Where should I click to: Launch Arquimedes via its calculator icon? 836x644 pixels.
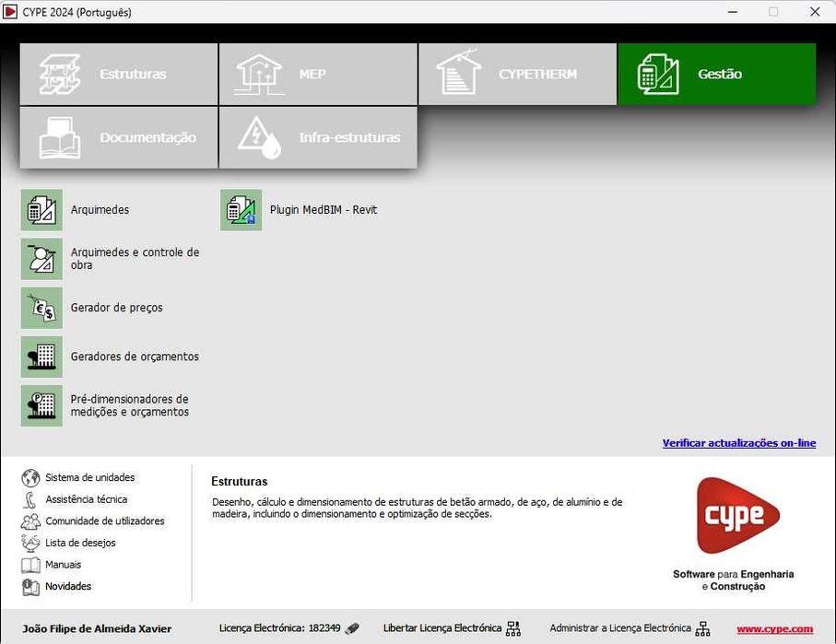click(x=41, y=210)
